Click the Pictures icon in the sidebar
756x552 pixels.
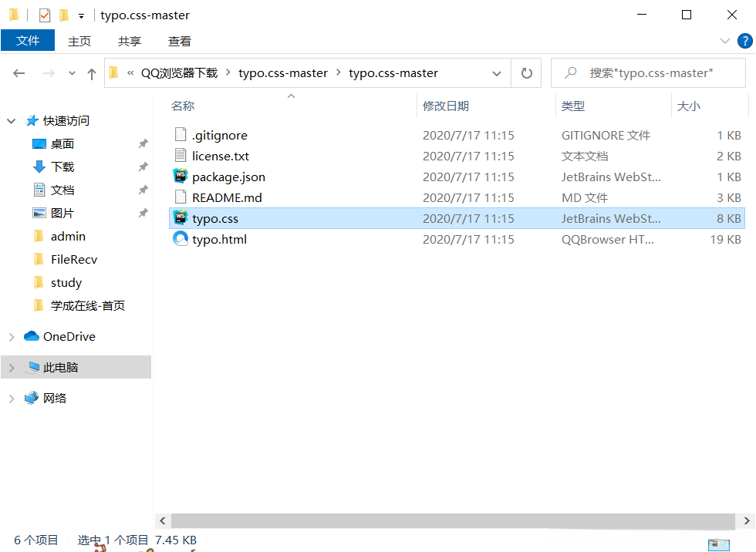pyautogui.click(x=39, y=213)
